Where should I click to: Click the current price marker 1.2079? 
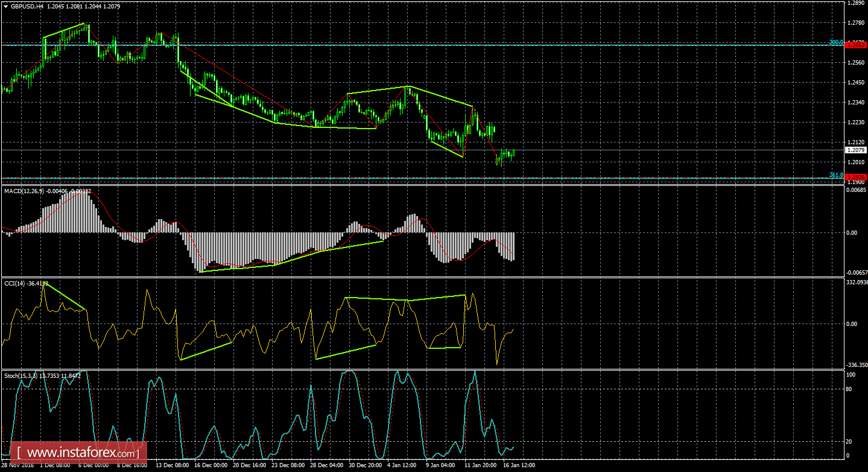(x=855, y=150)
